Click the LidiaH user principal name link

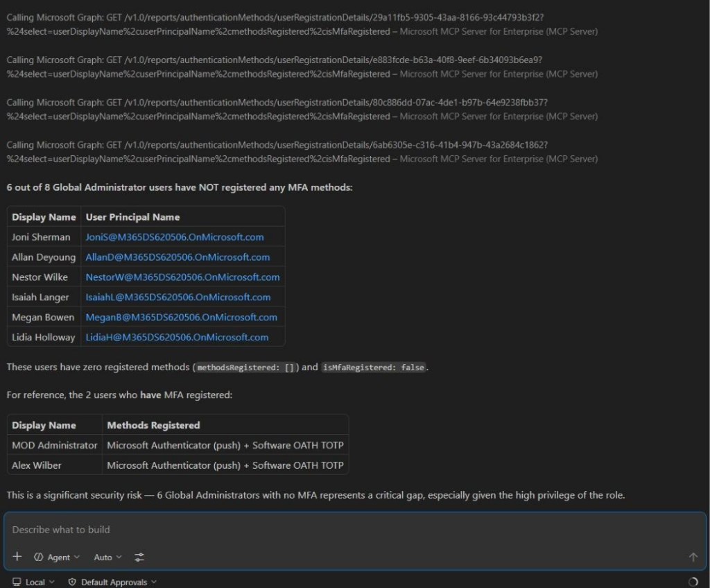point(177,338)
